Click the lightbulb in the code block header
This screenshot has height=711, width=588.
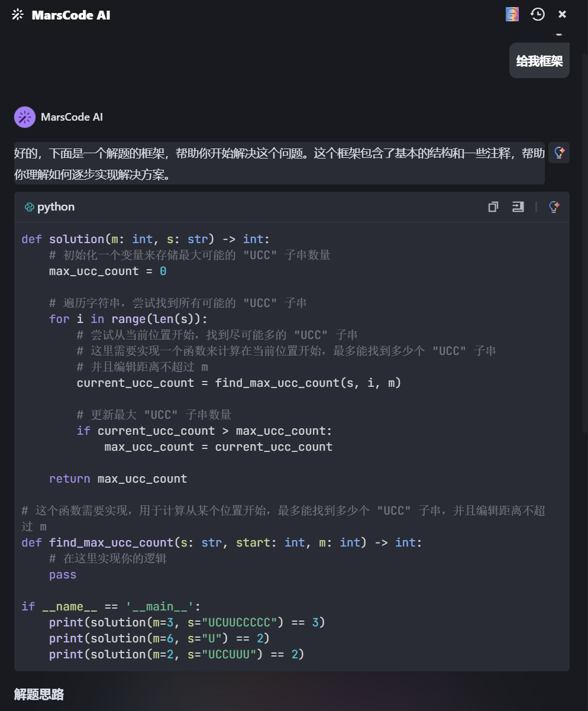(x=554, y=206)
